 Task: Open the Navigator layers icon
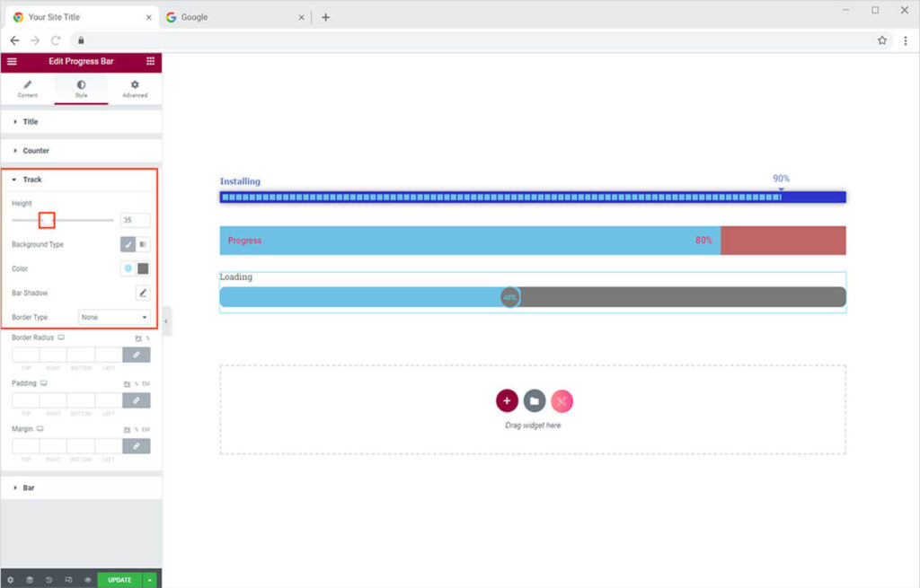pos(29,580)
